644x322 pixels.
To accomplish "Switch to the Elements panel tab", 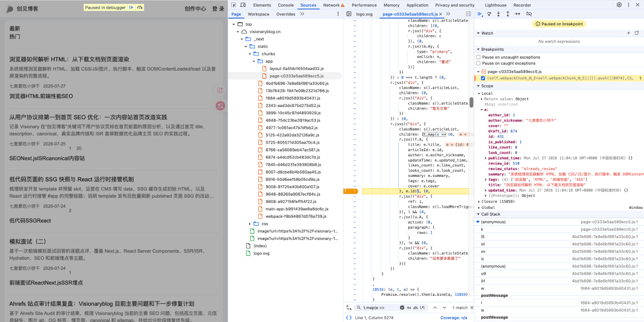I will pyautogui.click(x=262, y=5).
